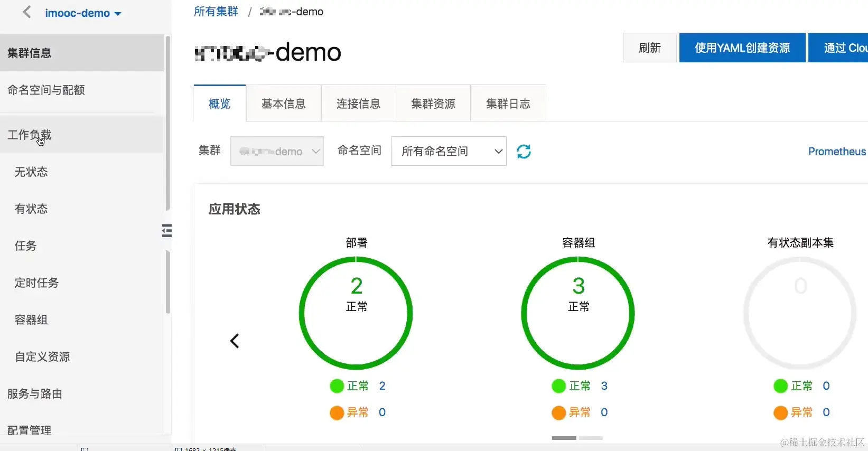This screenshot has width=868, height=451.
Task: Click the 通过 Cloud button
Action: coord(839,48)
